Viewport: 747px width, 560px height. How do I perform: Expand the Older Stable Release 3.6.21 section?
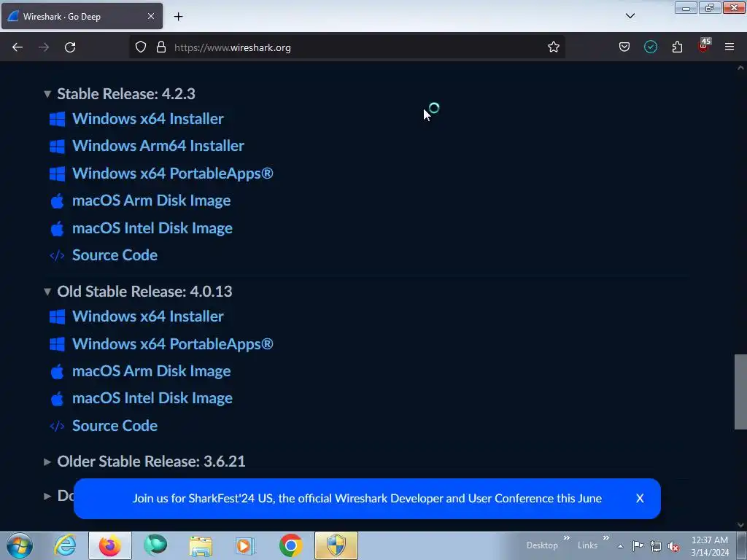(x=47, y=462)
